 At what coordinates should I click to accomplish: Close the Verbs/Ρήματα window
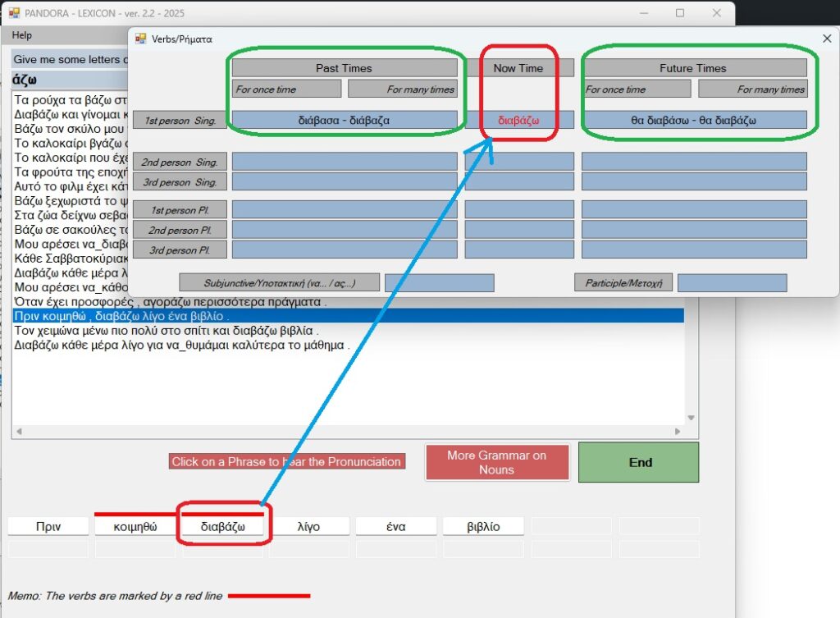pos(826,39)
